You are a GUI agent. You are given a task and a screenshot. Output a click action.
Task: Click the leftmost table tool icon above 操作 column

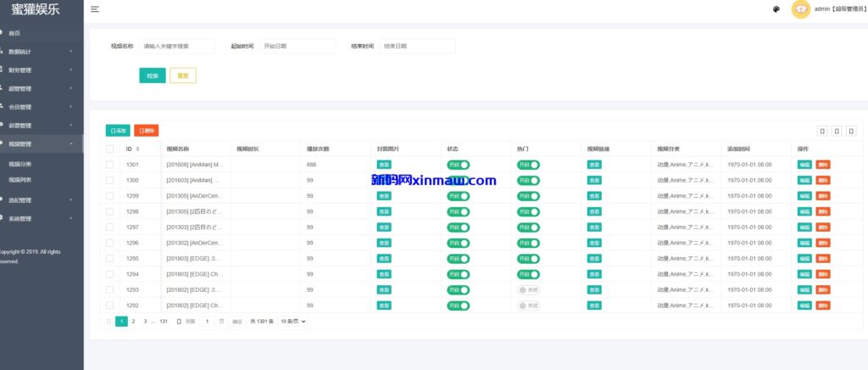(821, 131)
